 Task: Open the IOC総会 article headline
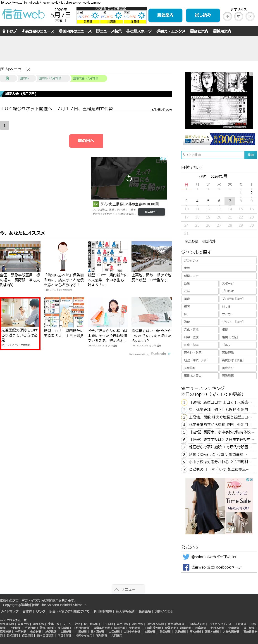[57, 109]
